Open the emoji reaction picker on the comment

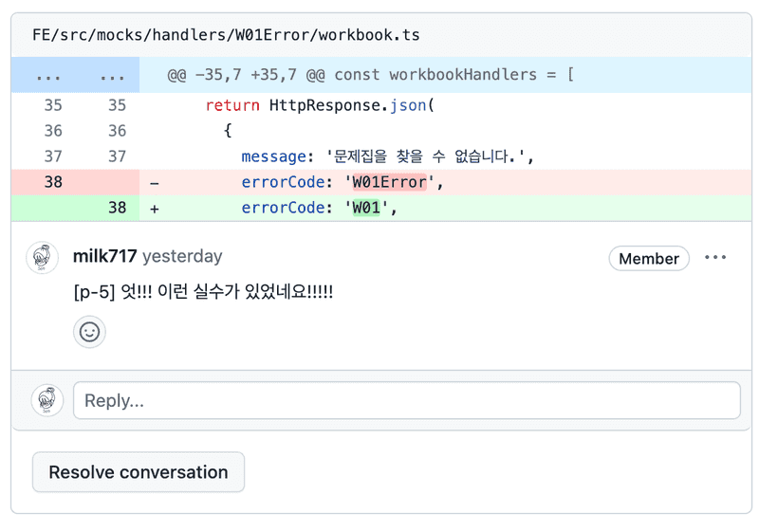pyautogui.click(x=89, y=332)
